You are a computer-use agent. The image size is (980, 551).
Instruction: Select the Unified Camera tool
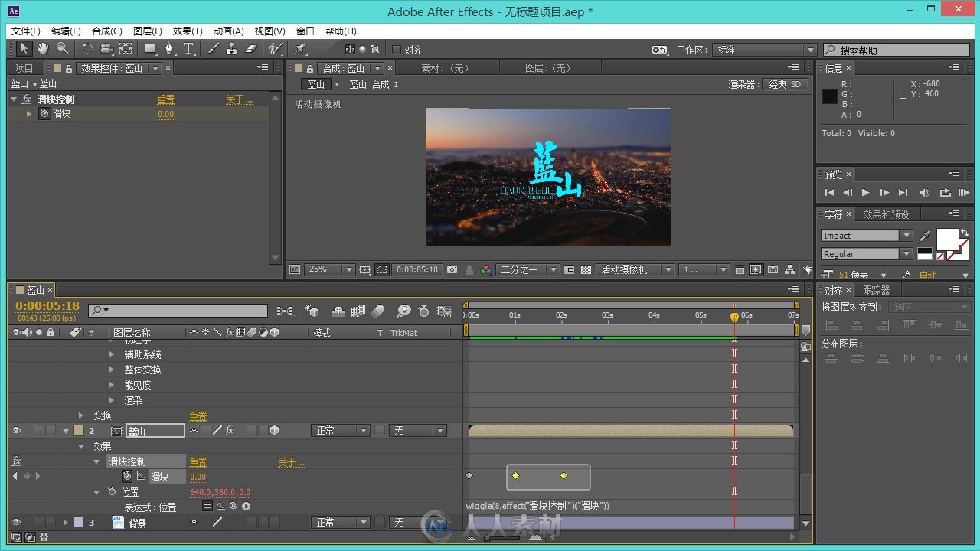[106, 49]
